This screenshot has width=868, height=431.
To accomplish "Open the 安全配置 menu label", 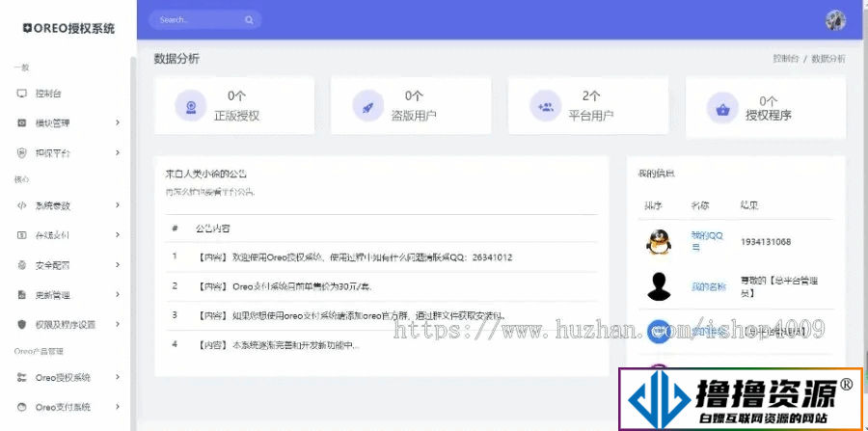I will (x=53, y=265).
